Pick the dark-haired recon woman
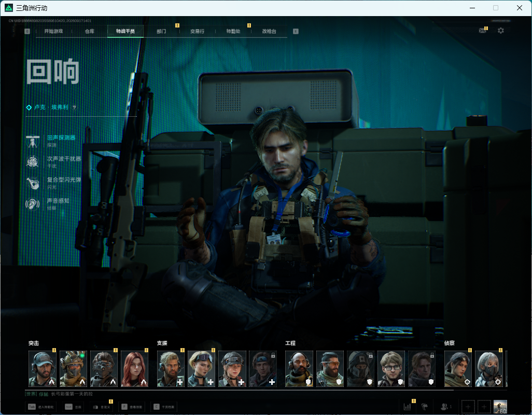 458,369
